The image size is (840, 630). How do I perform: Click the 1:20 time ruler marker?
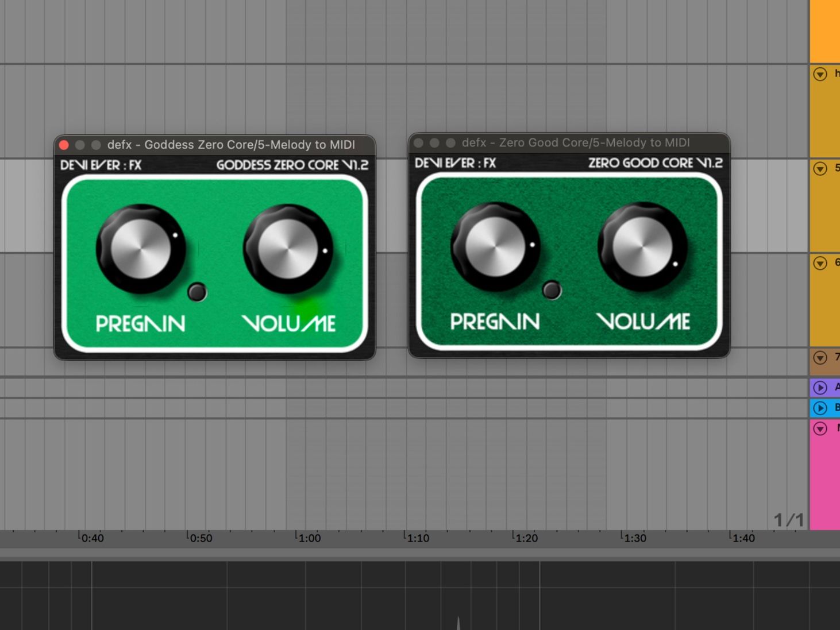526,538
